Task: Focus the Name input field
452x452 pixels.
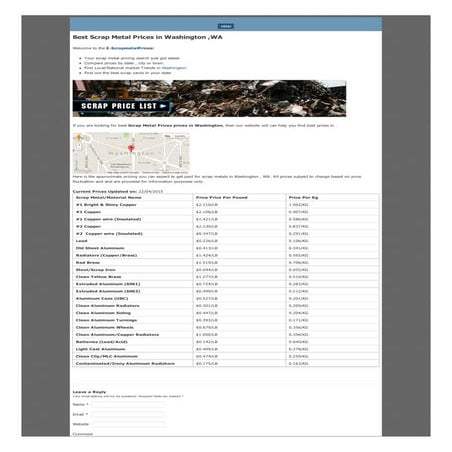Action: coord(128,405)
